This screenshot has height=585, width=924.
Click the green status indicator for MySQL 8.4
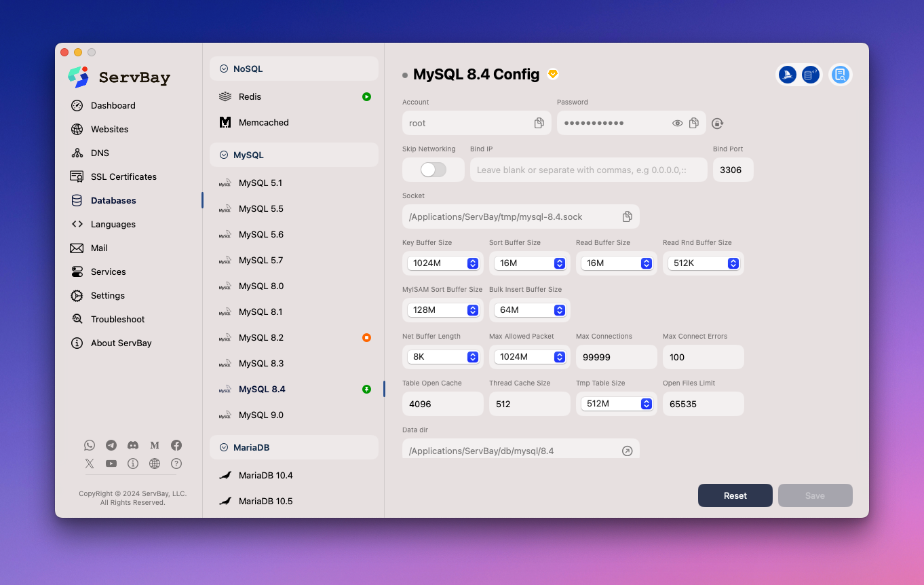[x=366, y=389]
